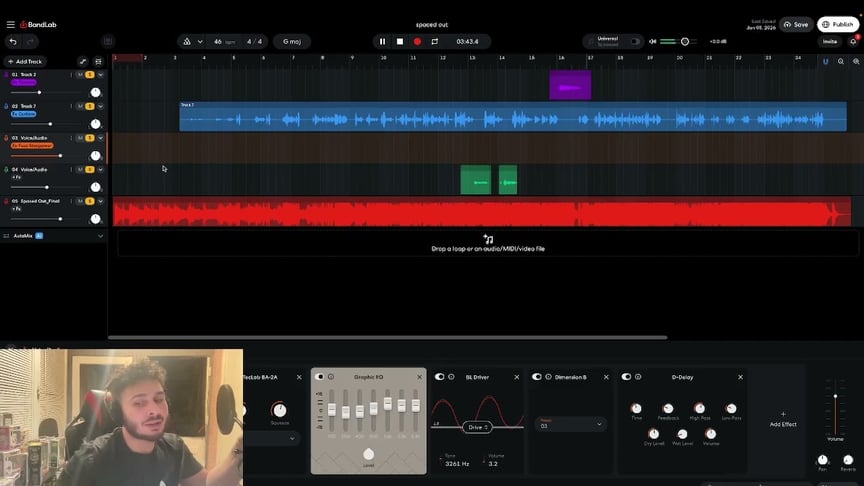Mute the 03 Voice/Audio track

[80, 138]
